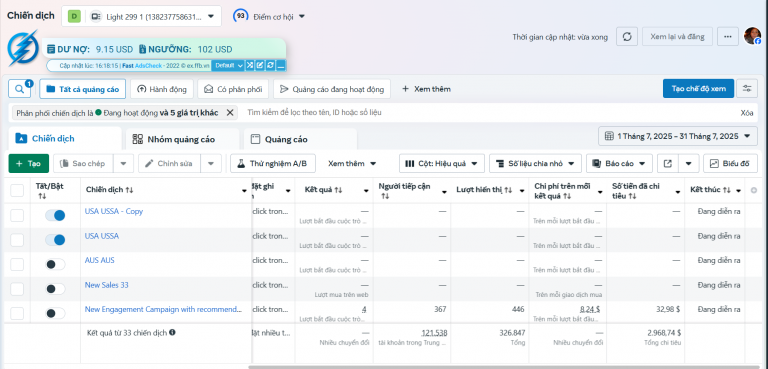Image resolution: width=768 pixels, height=369 pixels.
Task: Switch to the Quảng cáo tab
Action: pos(300,139)
